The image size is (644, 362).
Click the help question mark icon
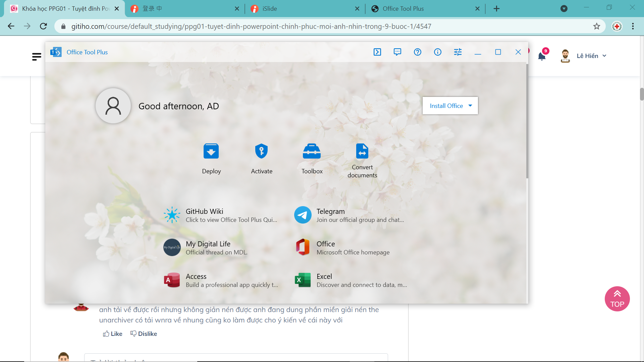418,52
